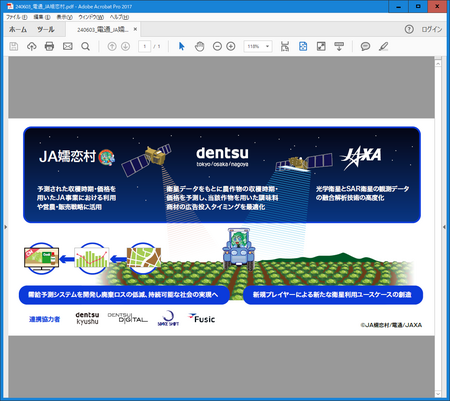
Task: Click the Fusic logo at bottom
Action: point(202,318)
